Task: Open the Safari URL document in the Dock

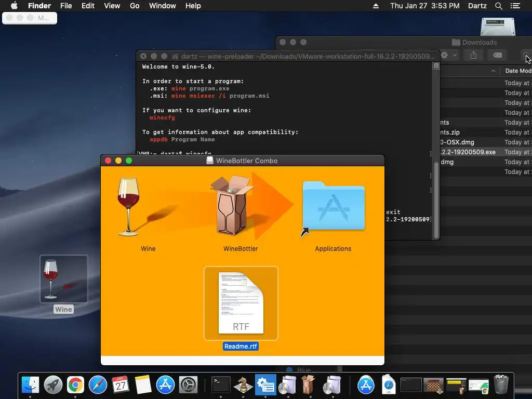Action: point(389,385)
